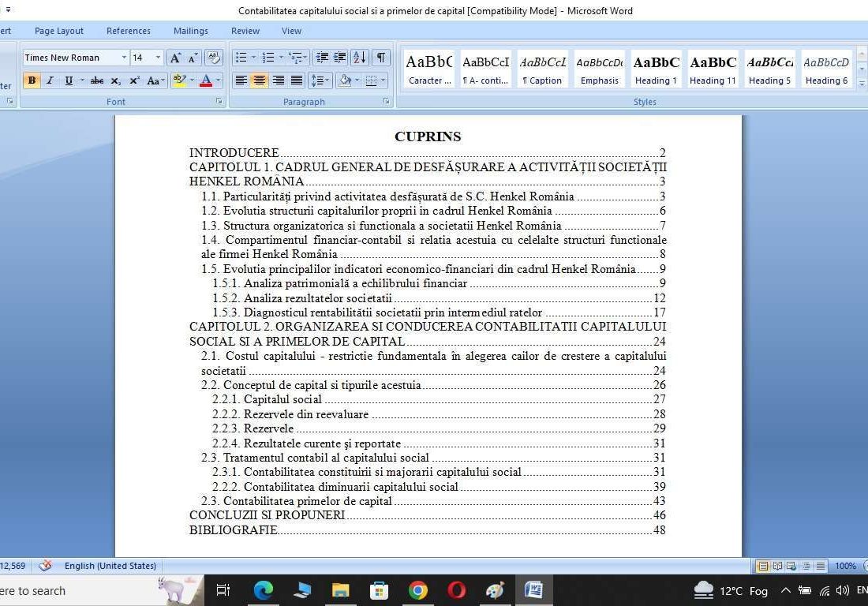868x606 pixels.
Task: Toggle Bold formatting
Action: point(32,80)
